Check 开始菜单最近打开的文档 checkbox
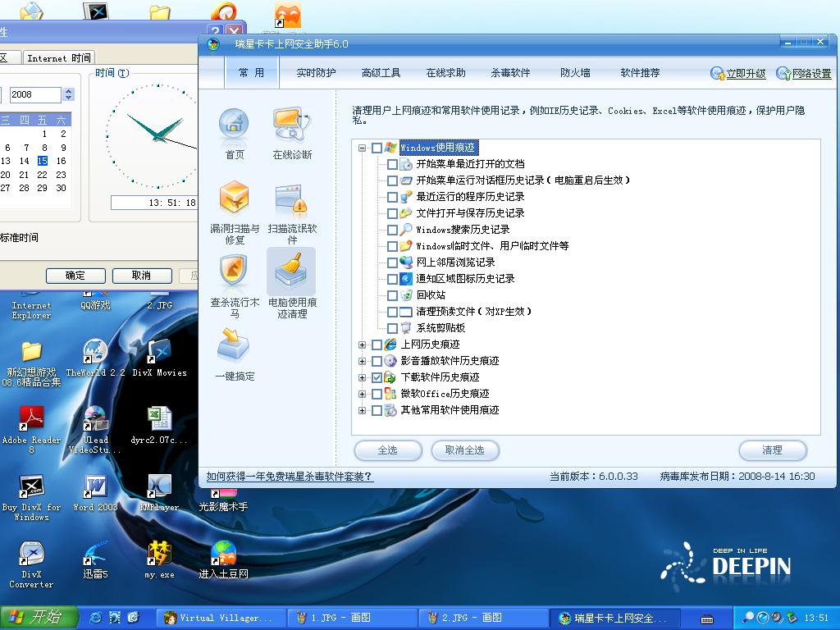Screen dimensions: 840x630 click(393, 164)
